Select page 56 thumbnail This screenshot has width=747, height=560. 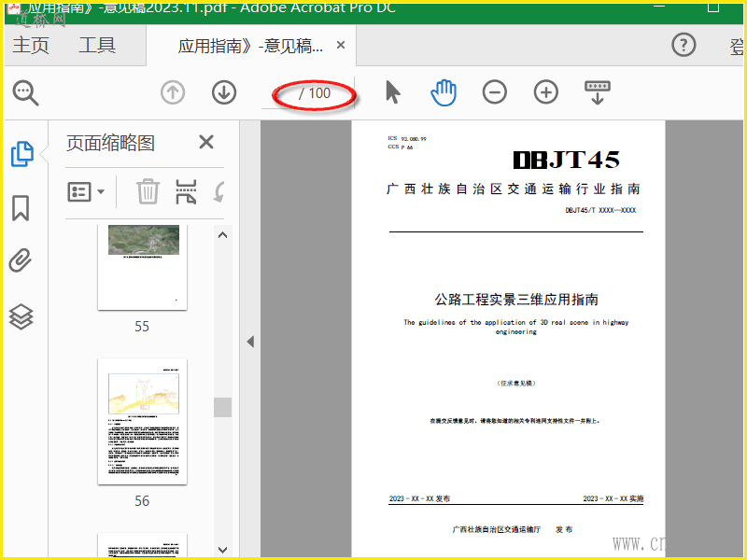coord(143,422)
